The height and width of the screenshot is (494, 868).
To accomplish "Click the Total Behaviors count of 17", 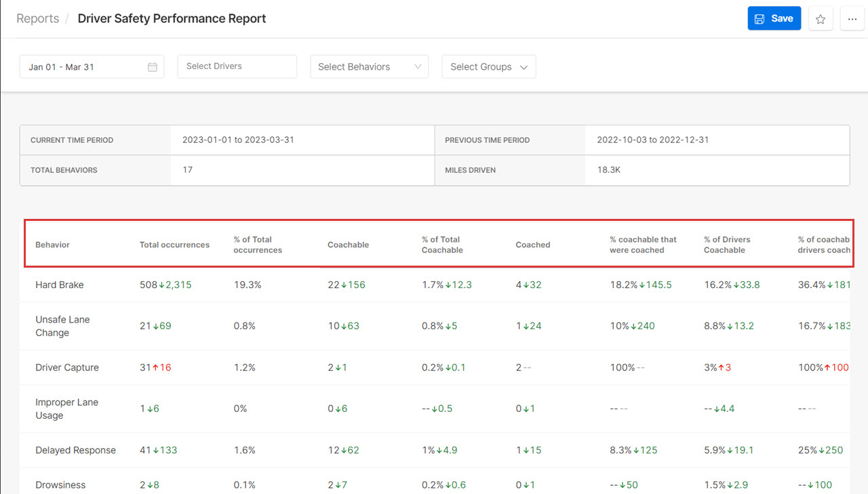I will click(187, 169).
